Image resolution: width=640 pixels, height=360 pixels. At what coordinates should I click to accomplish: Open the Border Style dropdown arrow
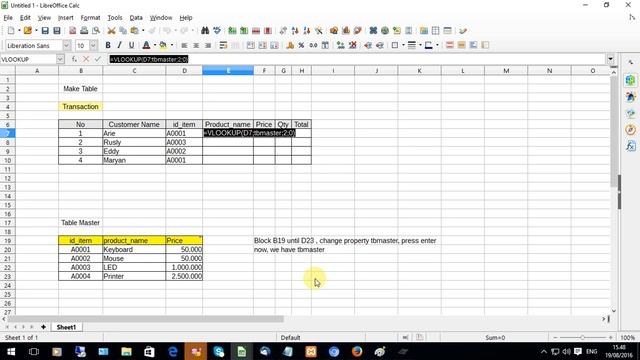[420, 45]
